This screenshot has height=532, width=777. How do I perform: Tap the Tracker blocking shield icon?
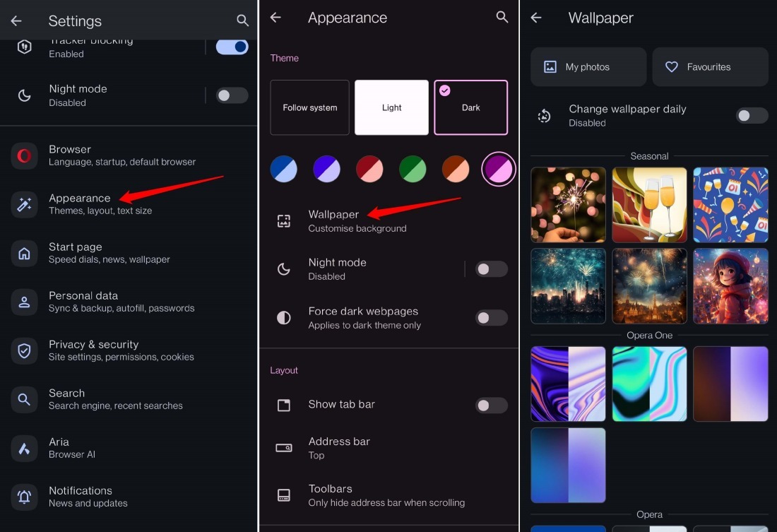24,47
